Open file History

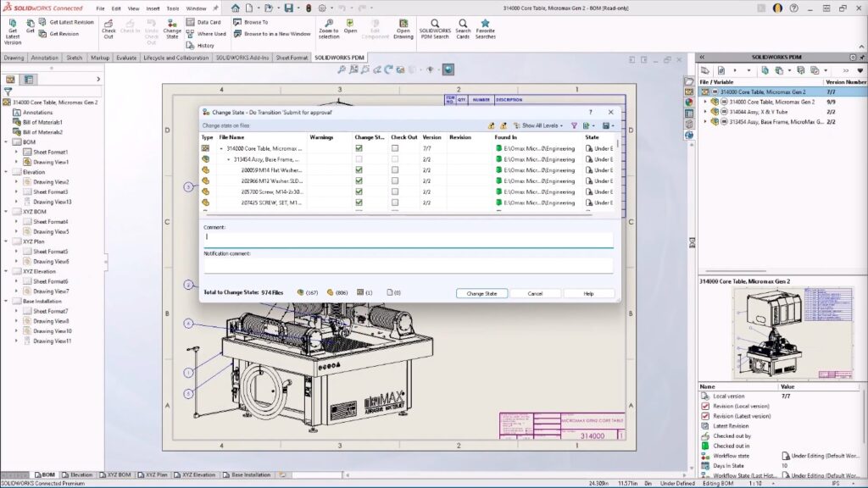(200, 46)
